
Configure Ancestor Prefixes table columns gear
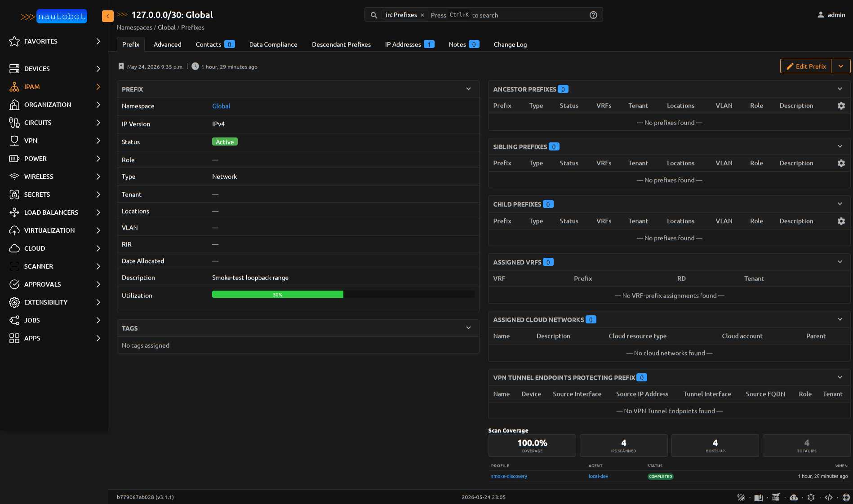coord(841,106)
